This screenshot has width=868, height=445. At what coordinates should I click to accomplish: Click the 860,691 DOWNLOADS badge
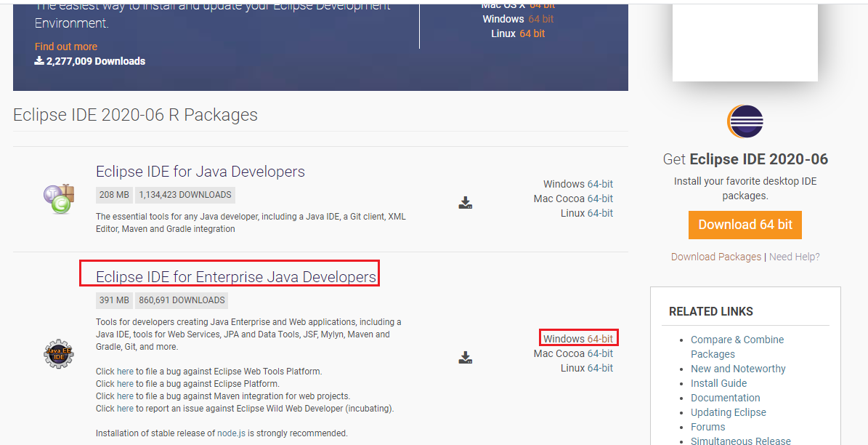[x=182, y=300]
